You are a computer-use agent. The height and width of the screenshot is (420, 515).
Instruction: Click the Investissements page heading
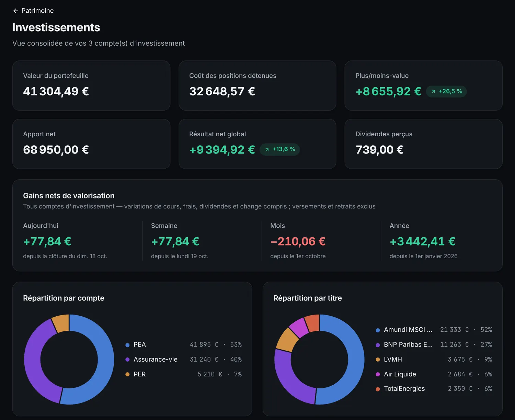56,27
